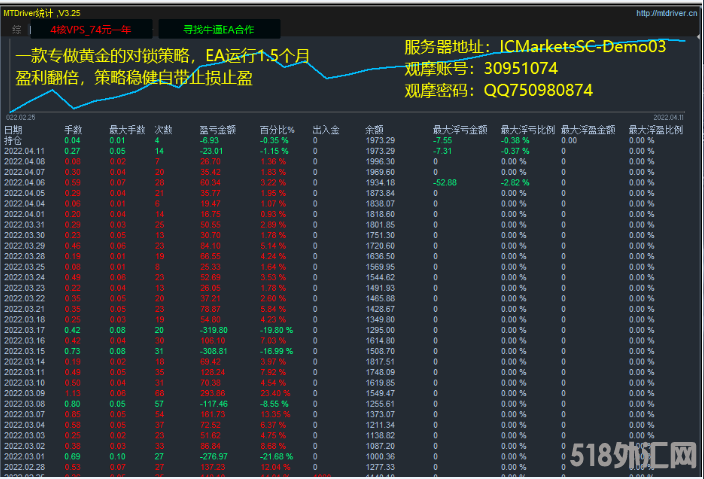Click the -52.88 floating loss value
Screen dimensions: 704x479
pyautogui.click(x=444, y=182)
